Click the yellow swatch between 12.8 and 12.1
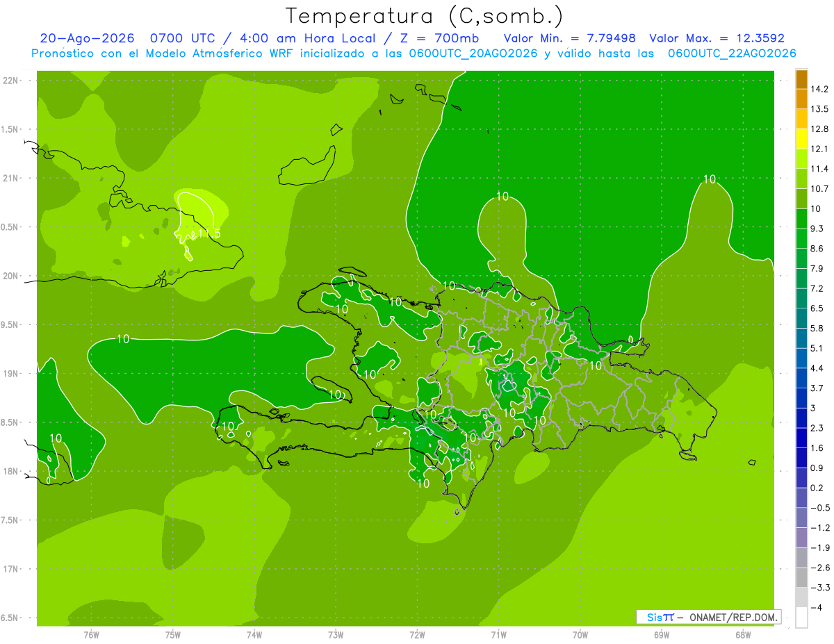The width and height of the screenshot is (834, 644). pyautogui.click(x=801, y=139)
